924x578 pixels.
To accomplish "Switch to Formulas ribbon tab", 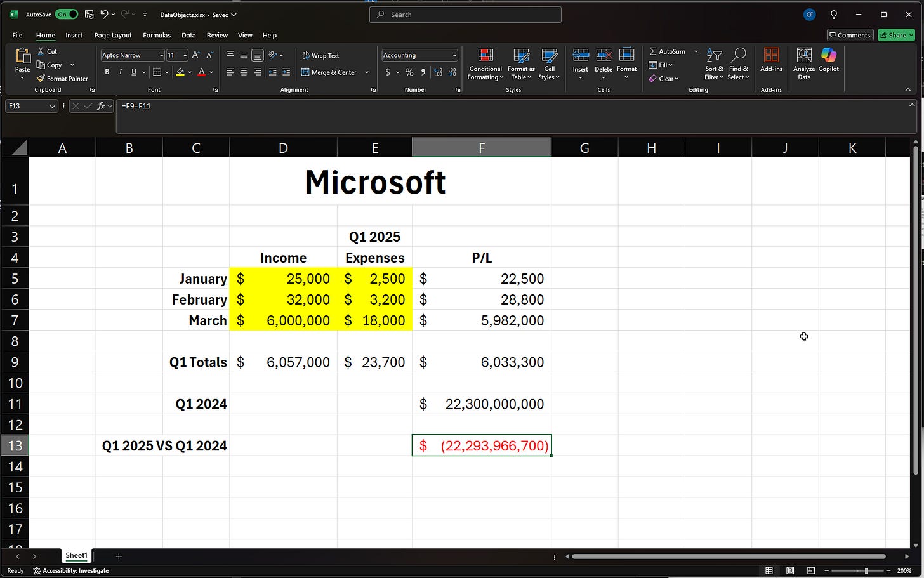I will coord(157,35).
